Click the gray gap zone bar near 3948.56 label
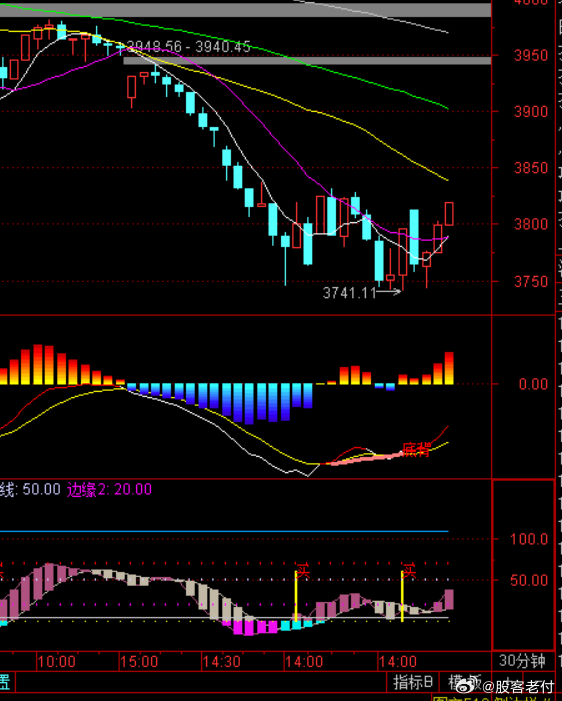The width and height of the screenshot is (562, 701). [307, 61]
